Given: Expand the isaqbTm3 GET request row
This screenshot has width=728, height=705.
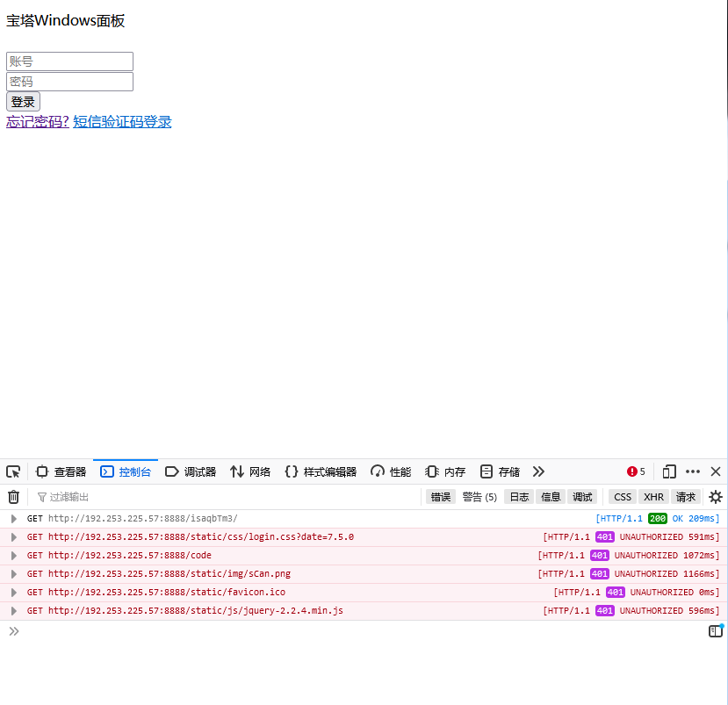Looking at the screenshot, I should (x=14, y=518).
